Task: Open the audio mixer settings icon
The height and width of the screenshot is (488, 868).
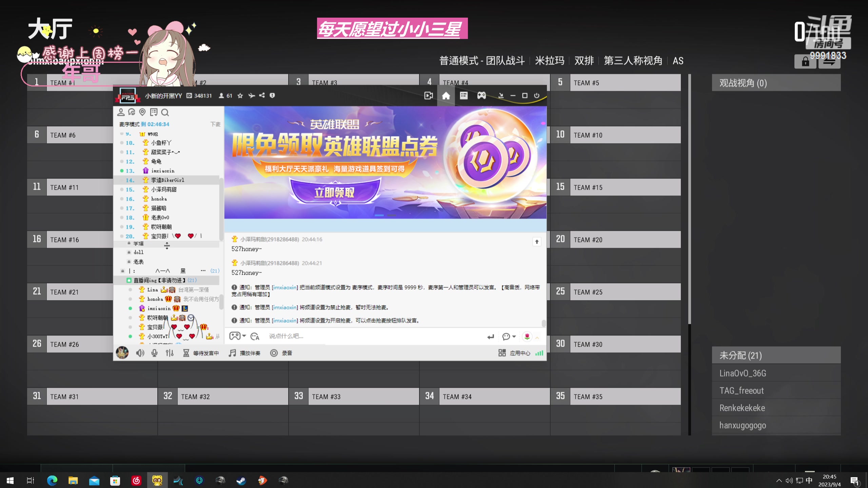Action: click(170, 353)
